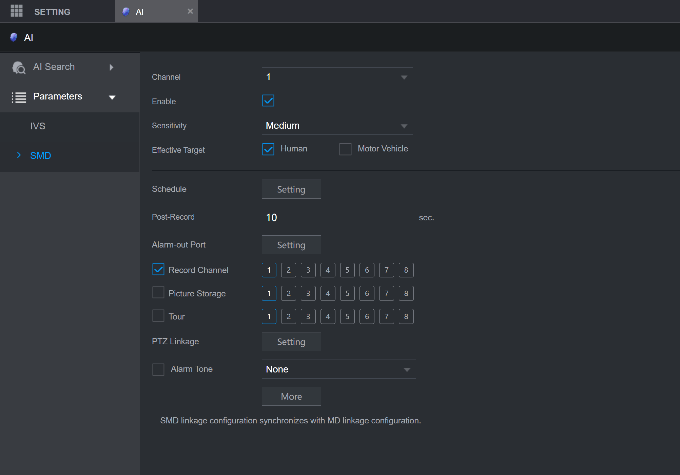Close the AI tab

[x=190, y=11]
